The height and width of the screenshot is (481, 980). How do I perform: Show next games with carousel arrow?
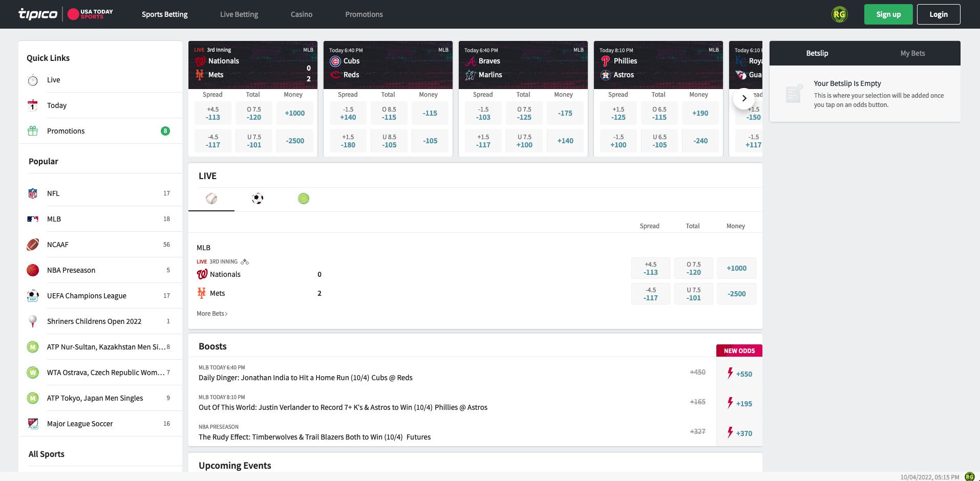[744, 98]
